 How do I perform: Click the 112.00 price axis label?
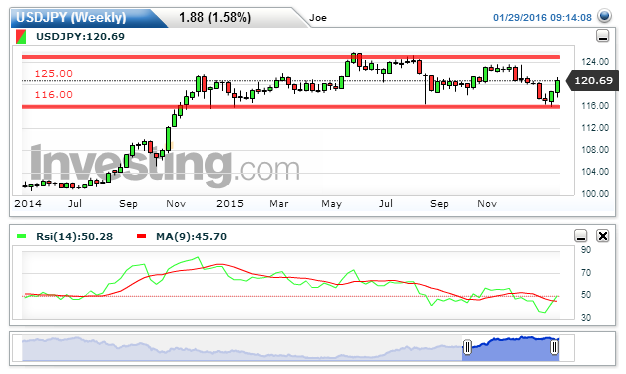[x=595, y=128]
